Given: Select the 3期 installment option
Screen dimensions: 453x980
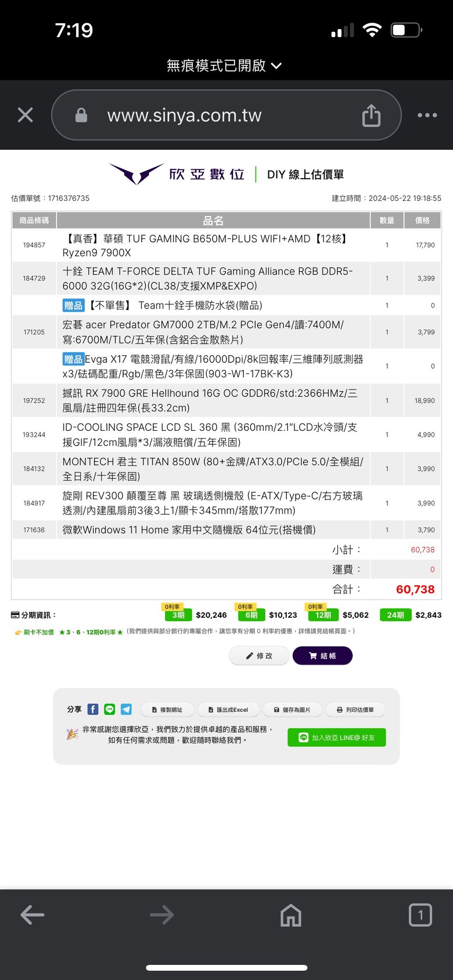Looking at the screenshot, I should pos(178,615).
